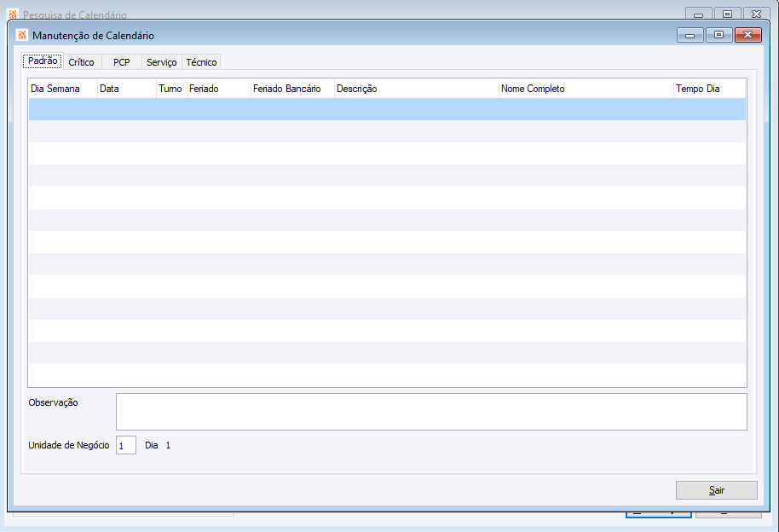
Task: Click the Sair button
Action: [x=717, y=490]
